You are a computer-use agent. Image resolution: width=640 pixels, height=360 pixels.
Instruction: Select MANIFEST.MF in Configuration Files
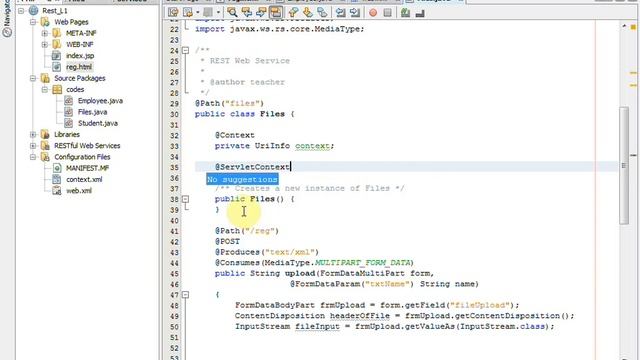click(87, 168)
